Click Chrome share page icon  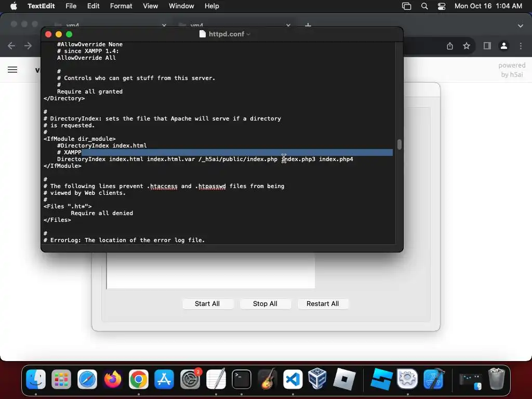(x=450, y=46)
